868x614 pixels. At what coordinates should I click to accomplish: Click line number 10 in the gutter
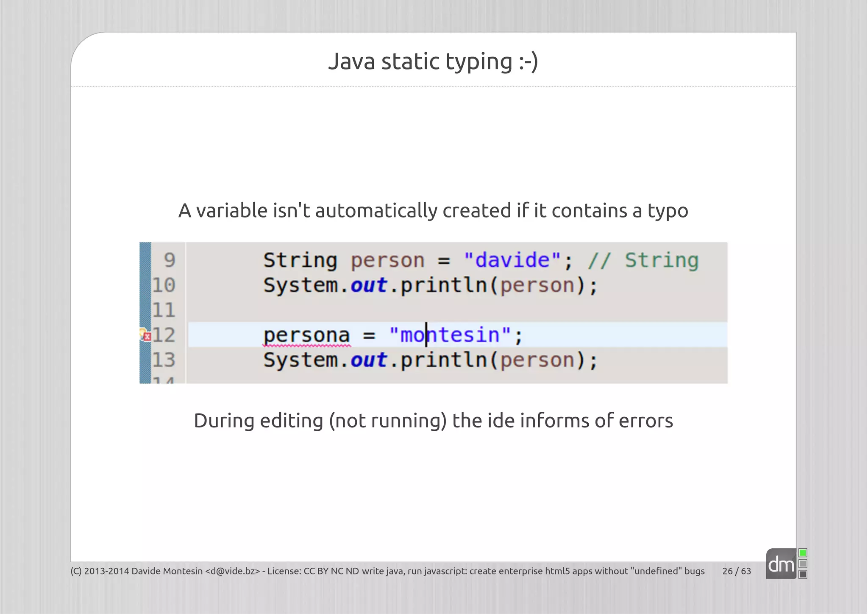coord(164,285)
